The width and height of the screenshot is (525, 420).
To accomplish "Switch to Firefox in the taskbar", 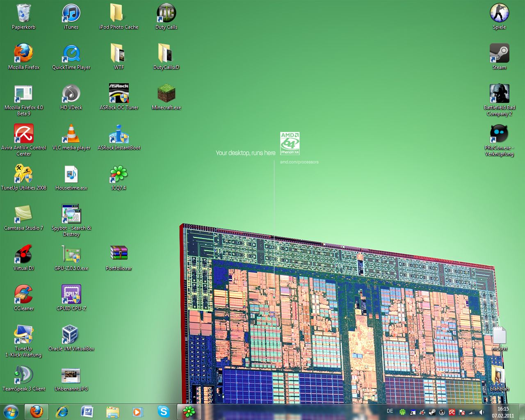I will click(37, 411).
